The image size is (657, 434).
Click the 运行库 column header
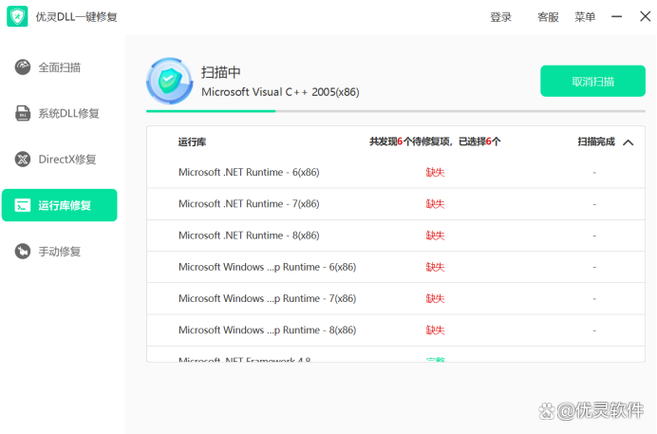192,142
